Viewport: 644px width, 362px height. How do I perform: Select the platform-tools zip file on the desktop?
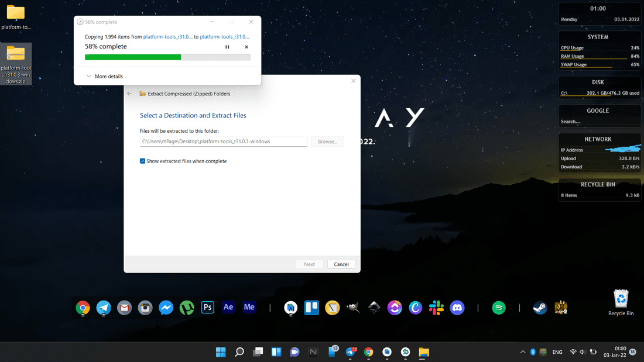tap(16, 64)
